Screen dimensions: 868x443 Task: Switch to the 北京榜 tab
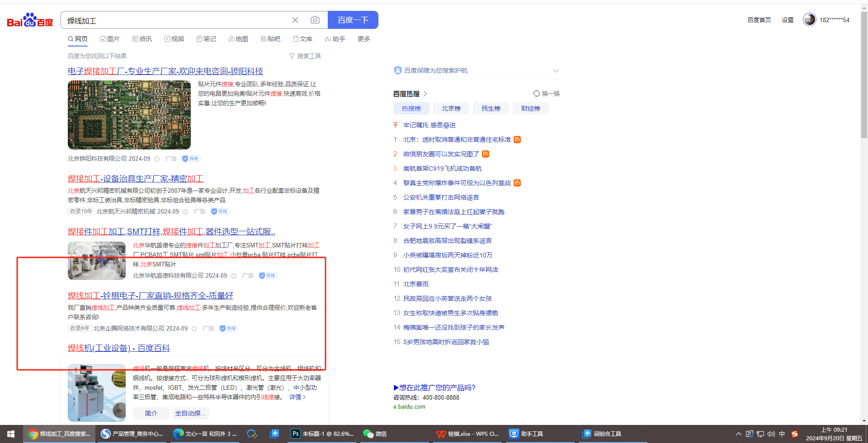pyautogui.click(x=451, y=108)
